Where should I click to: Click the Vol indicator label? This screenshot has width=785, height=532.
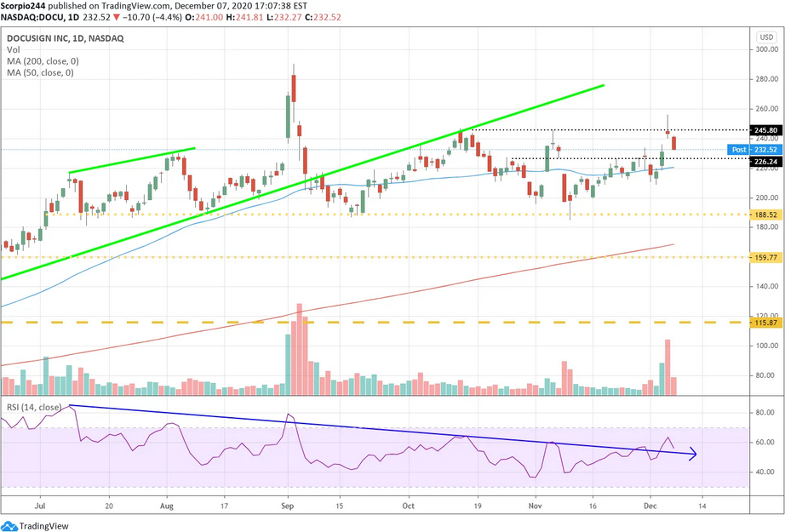tap(14, 49)
